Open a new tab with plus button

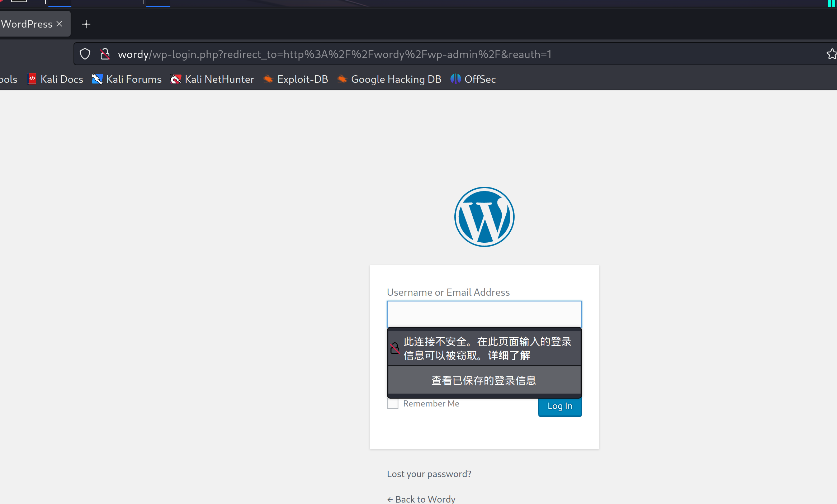86,24
